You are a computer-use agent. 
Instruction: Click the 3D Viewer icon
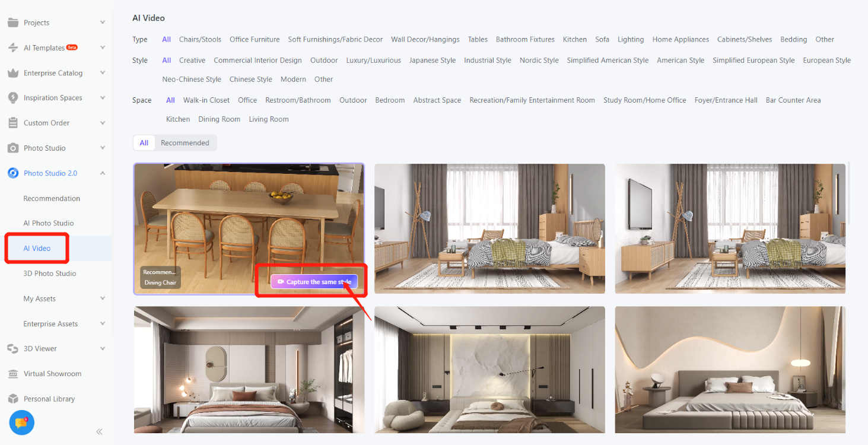[x=13, y=349]
